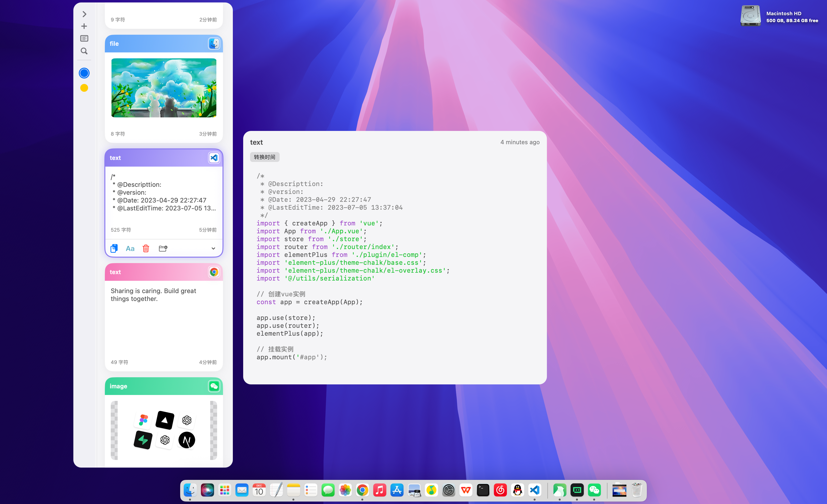Open search with the magnifier icon
This screenshot has width=827, height=504.
[84, 51]
